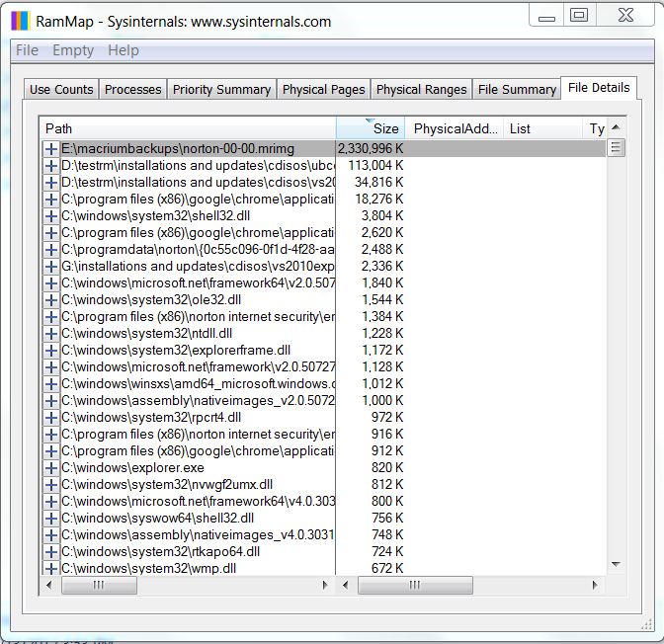Select the File Details tab
The width and height of the screenshot is (664, 644).
click(x=599, y=88)
